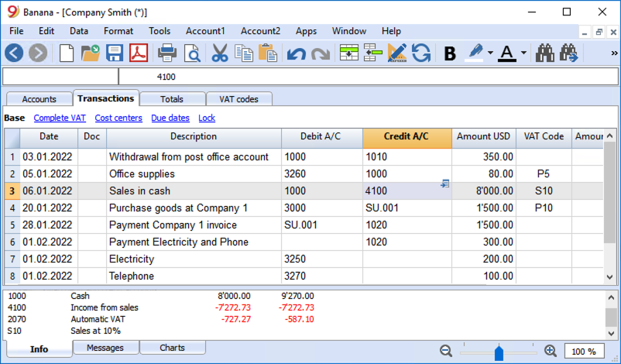Screen dimensions: 621x364
Task: Print using the printer icon
Action: pyautogui.click(x=167, y=53)
